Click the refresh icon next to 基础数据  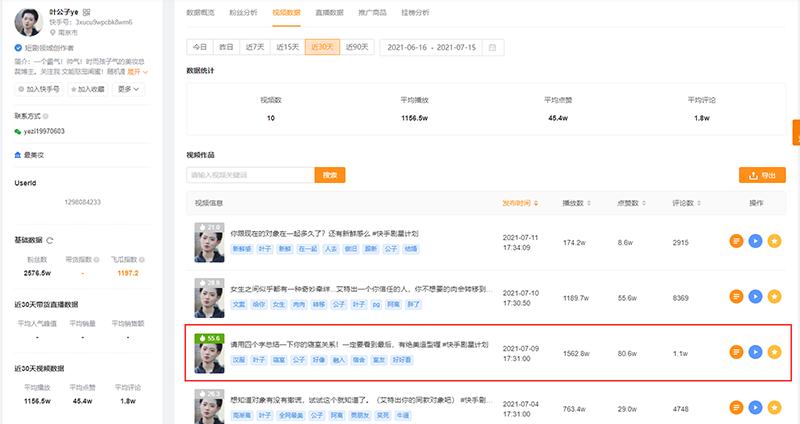pos(50,241)
